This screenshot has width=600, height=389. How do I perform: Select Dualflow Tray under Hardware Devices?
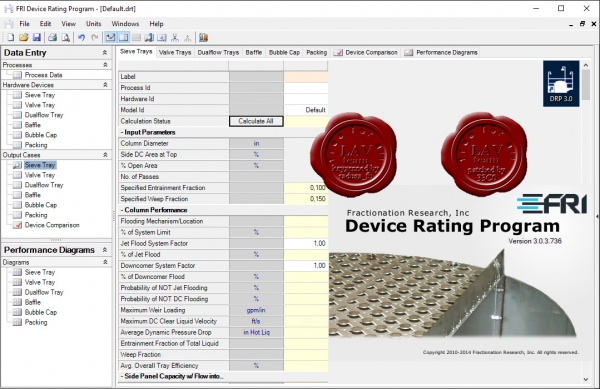(x=44, y=115)
